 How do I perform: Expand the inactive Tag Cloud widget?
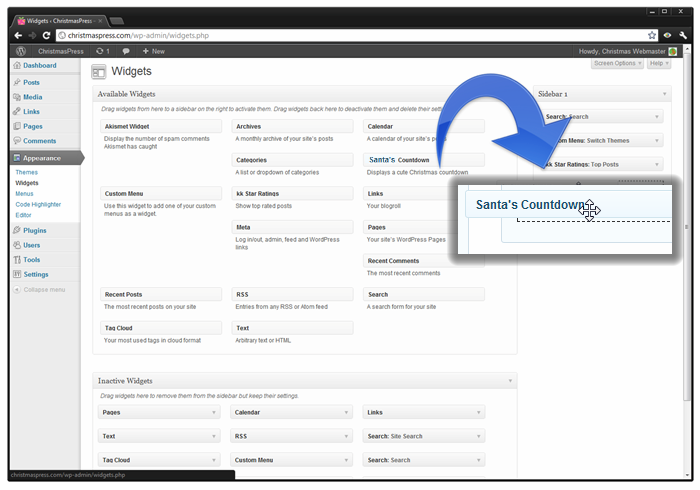coord(213,460)
